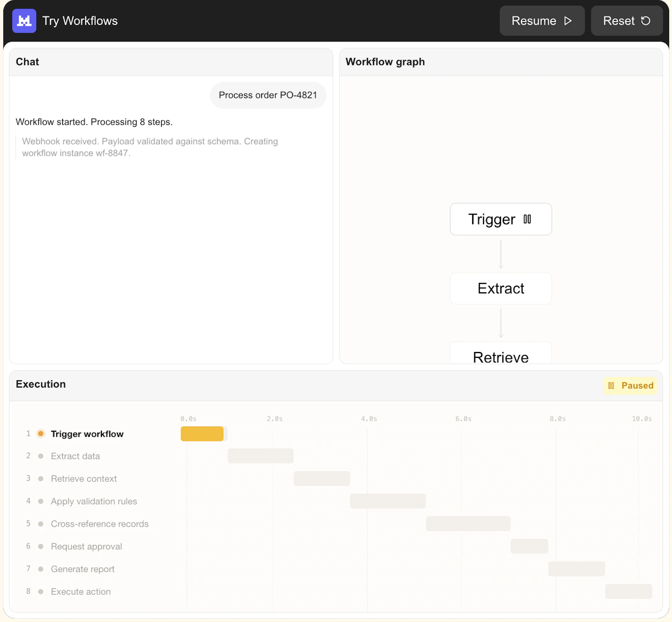The height and width of the screenshot is (622, 672).
Task: Click the status dot next to Cross-reference records
Action: 41,524
